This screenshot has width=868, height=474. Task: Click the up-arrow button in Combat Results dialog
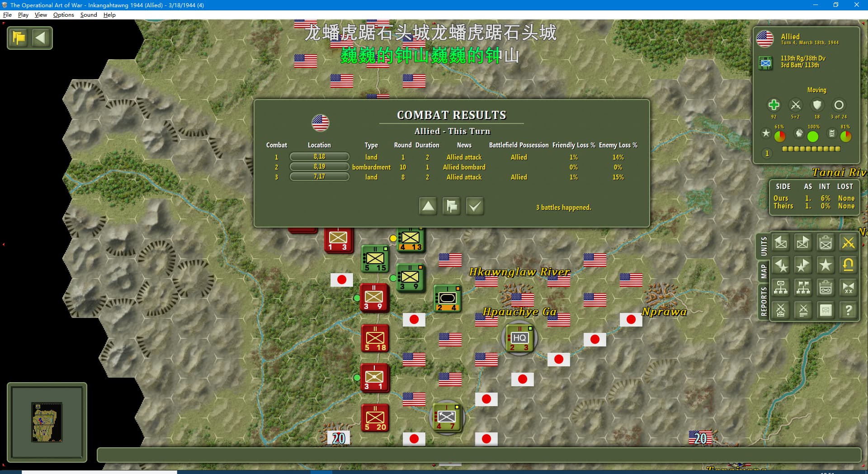[x=428, y=206]
